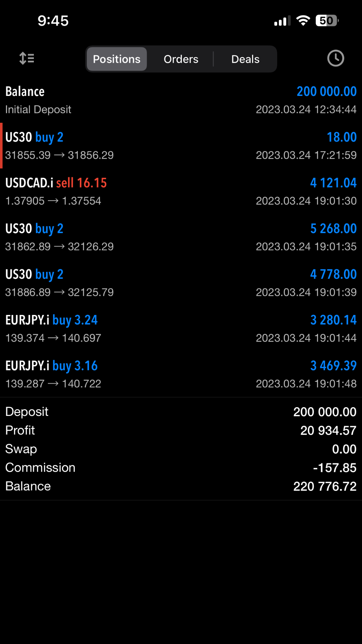Open the Balance Initial Deposit entry

tap(181, 100)
